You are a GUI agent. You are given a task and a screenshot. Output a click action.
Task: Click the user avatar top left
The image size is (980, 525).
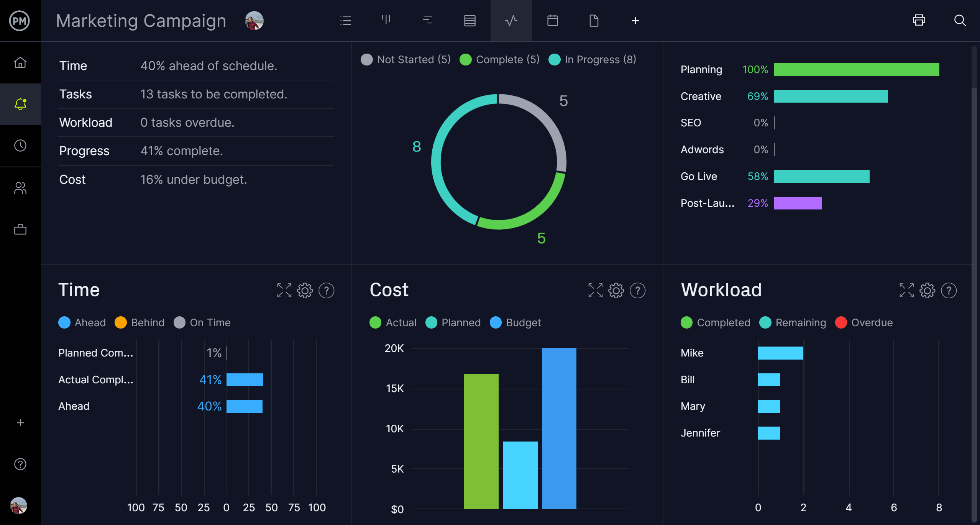point(255,21)
